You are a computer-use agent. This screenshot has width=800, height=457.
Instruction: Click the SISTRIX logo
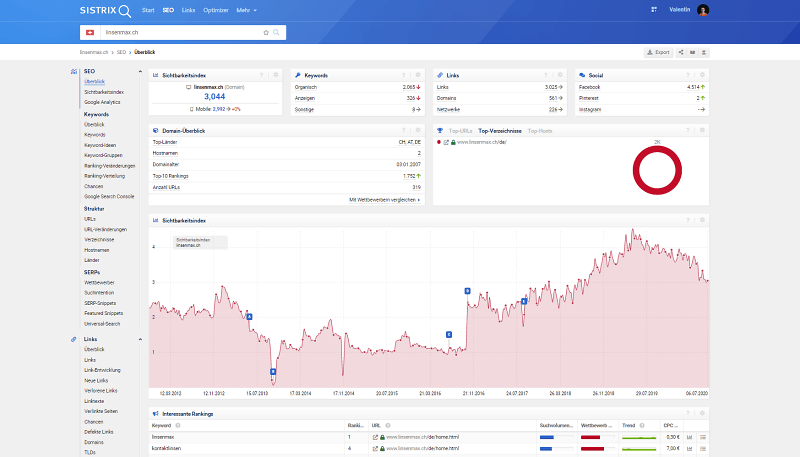point(104,10)
